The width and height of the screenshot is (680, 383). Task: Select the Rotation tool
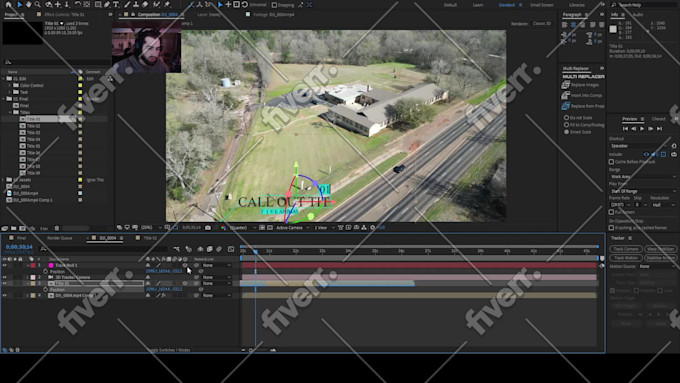point(78,4)
